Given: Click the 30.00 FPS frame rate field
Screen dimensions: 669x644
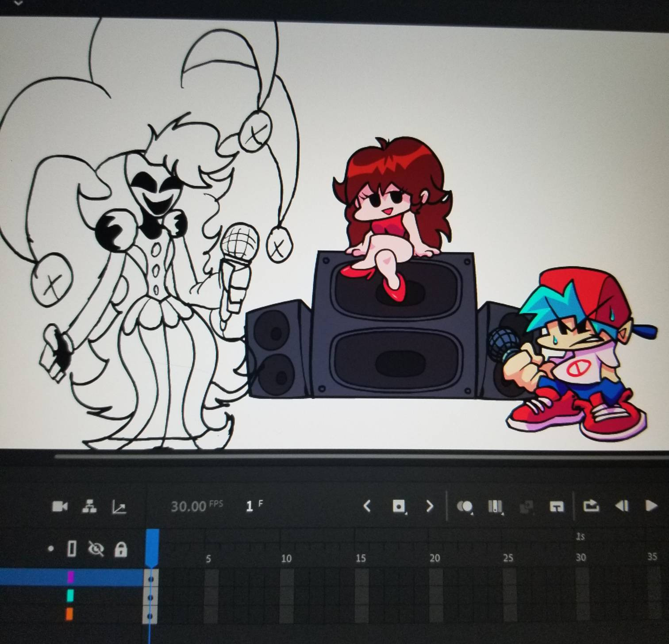Looking at the screenshot, I should point(196,506).
